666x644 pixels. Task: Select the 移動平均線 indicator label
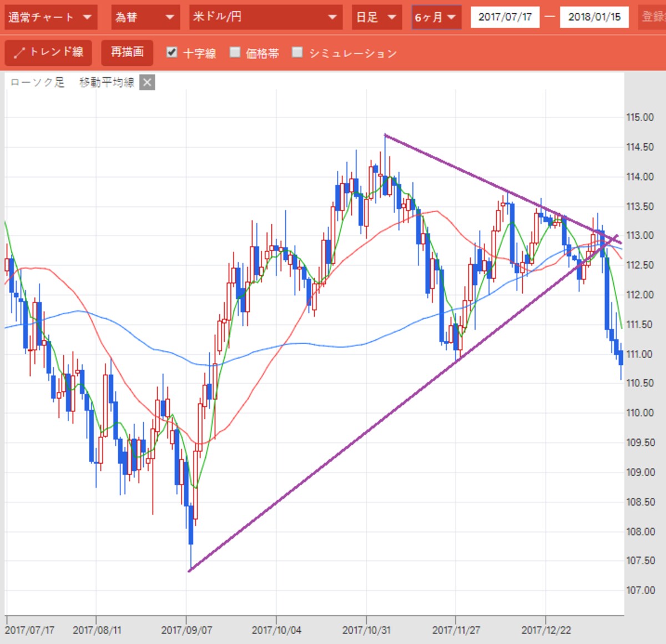(x=107, y=83)
